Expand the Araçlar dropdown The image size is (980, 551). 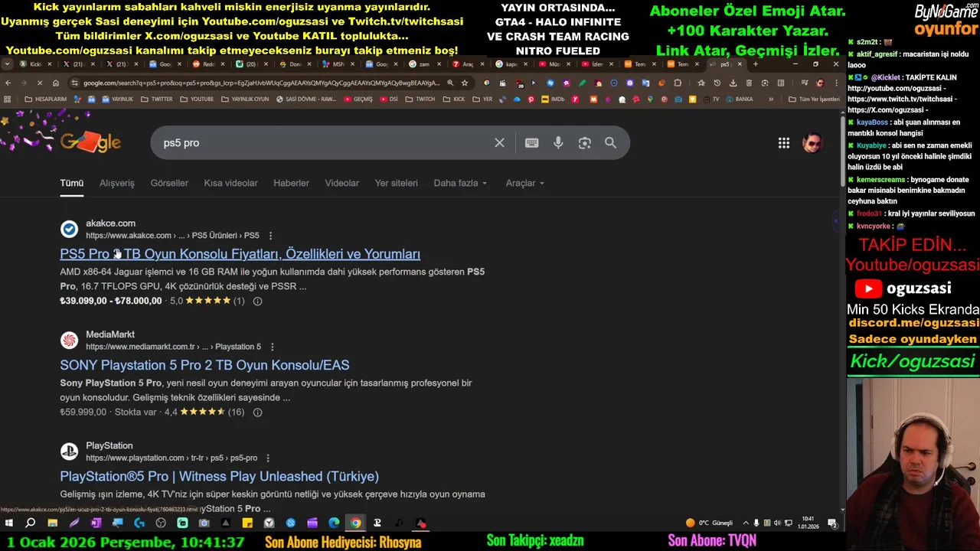[x=524, y=183]
